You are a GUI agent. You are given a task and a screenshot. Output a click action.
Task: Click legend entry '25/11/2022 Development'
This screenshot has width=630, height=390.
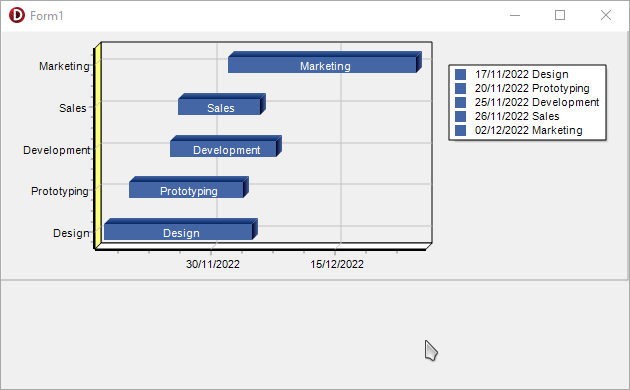click(537, 102)
